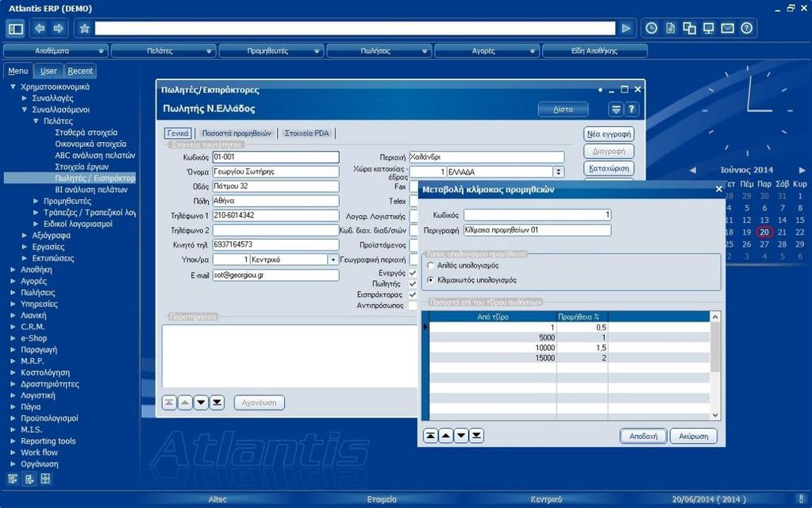Screen dimensions: 812x508
Task: Open the document icon in top toolbar
Action: coord(670,29)
